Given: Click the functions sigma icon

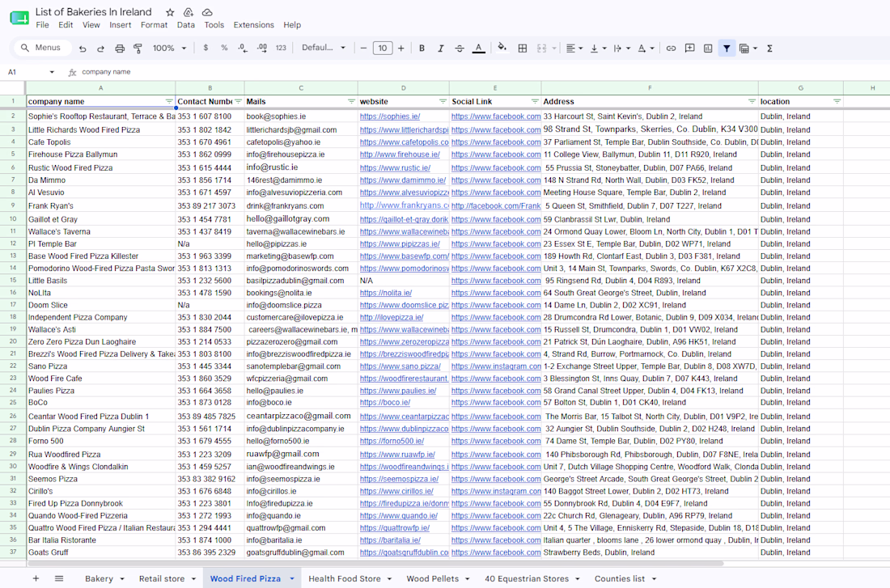Looking at the screenshot, I should [x=769, y=49].
